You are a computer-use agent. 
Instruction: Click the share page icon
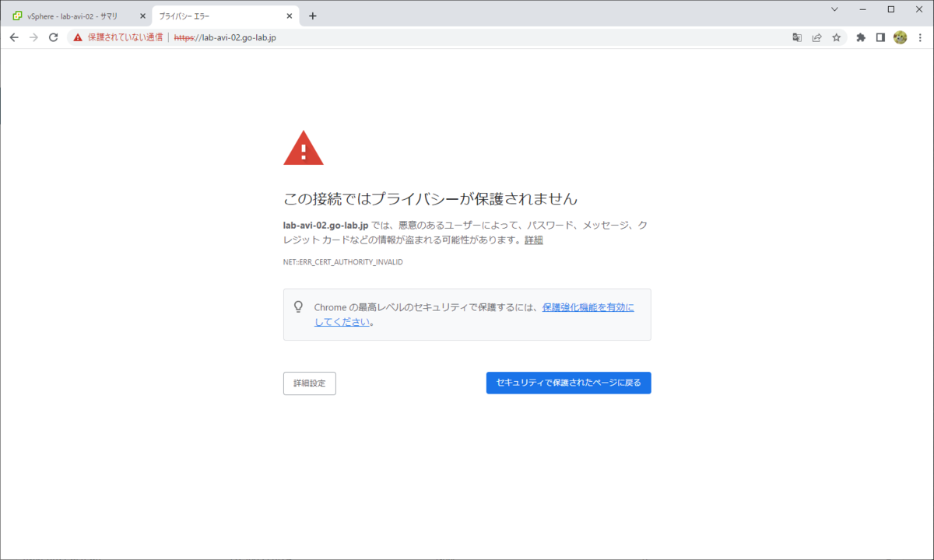point(816,37)
